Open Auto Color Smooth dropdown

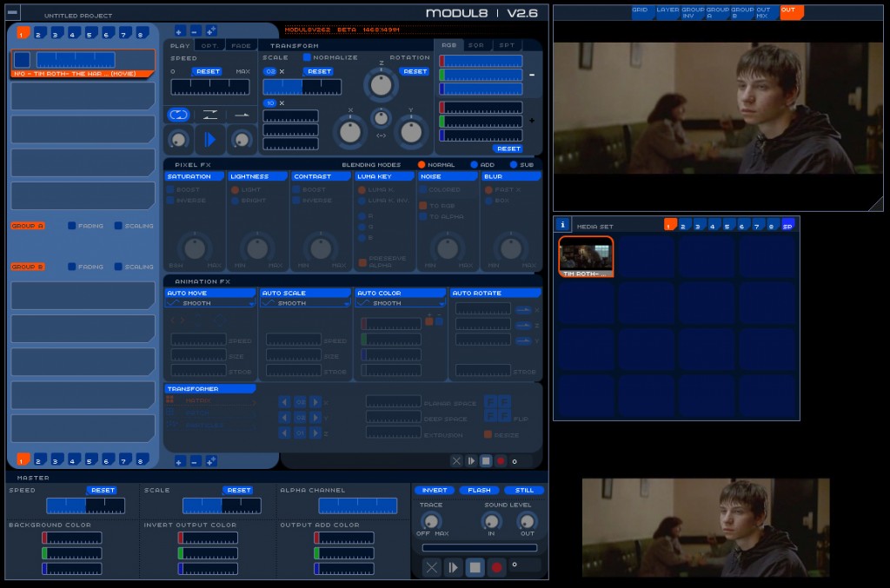point(400,303)
